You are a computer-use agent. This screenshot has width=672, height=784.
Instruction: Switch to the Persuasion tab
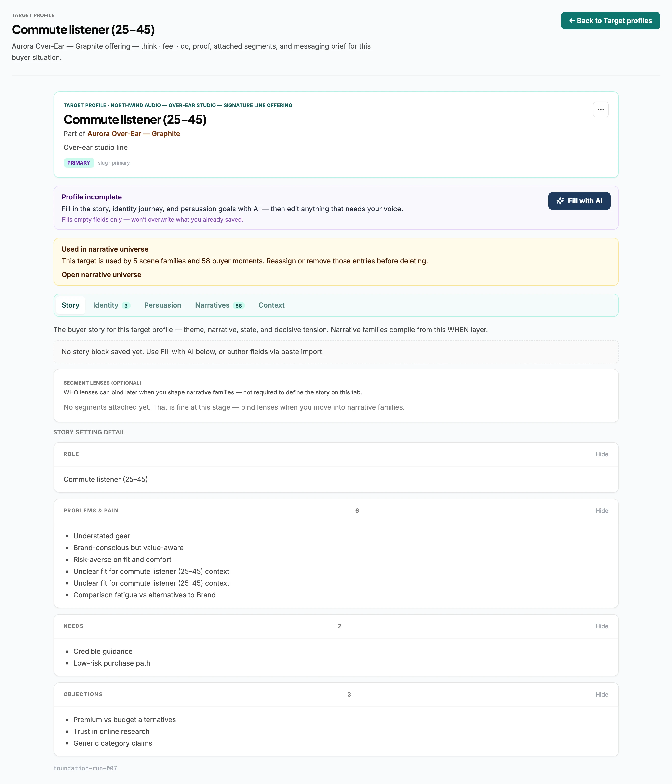[163, 305]
